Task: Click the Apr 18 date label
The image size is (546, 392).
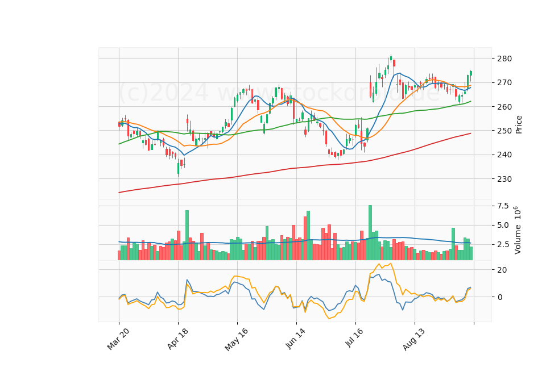Action: pos(177,339)
